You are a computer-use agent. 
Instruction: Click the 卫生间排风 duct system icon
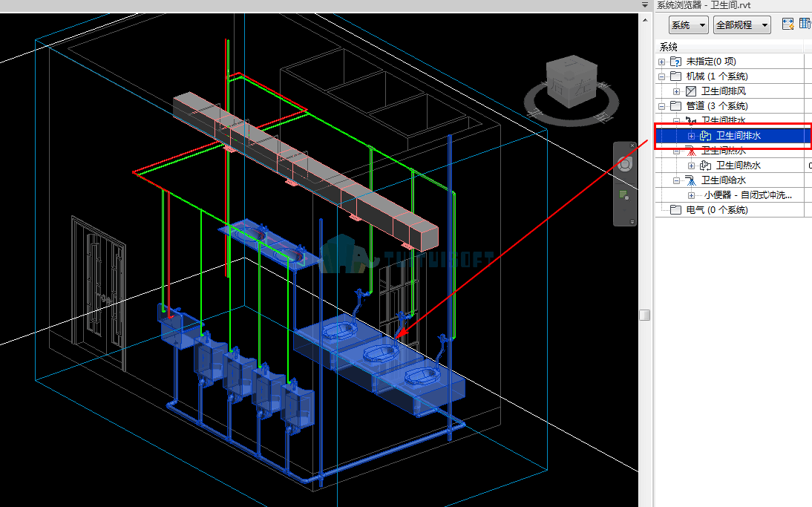pos(691,91)
